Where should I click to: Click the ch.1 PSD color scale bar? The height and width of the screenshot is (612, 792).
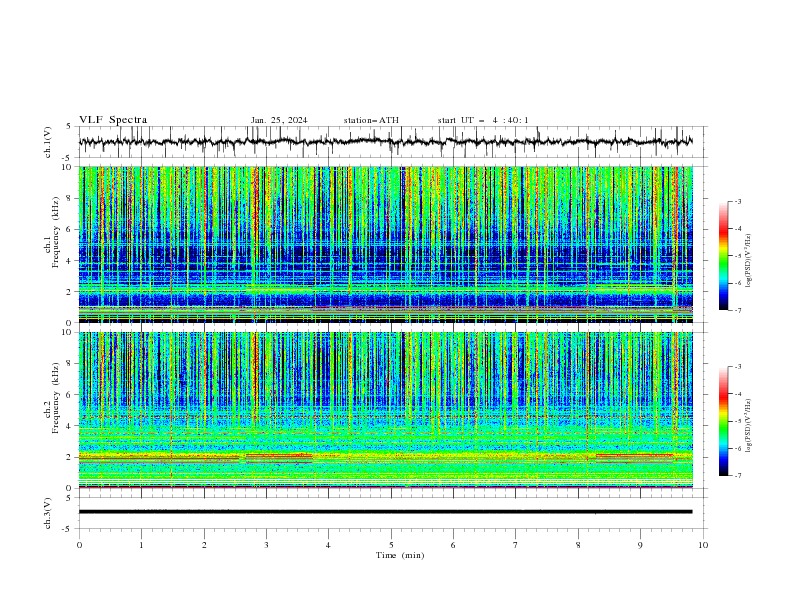point(723,256)
